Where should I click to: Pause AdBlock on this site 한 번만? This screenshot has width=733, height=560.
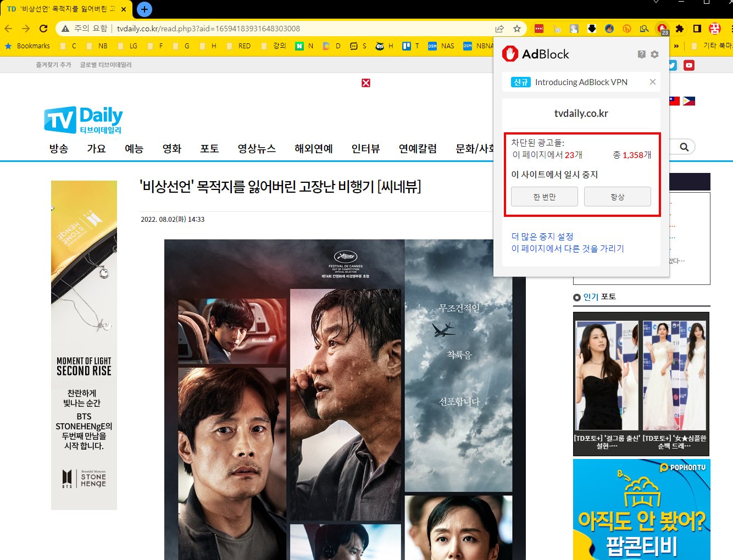tap(545, 197)
